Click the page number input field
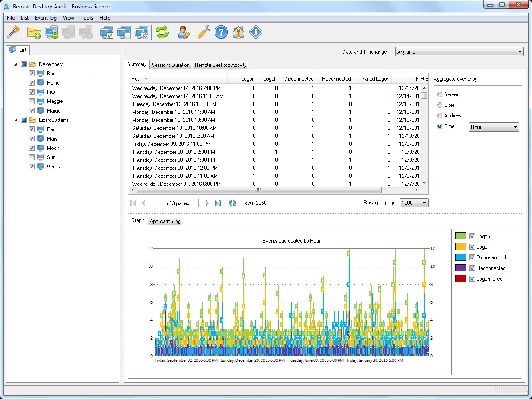532x399 pixels. click(176, 203)
